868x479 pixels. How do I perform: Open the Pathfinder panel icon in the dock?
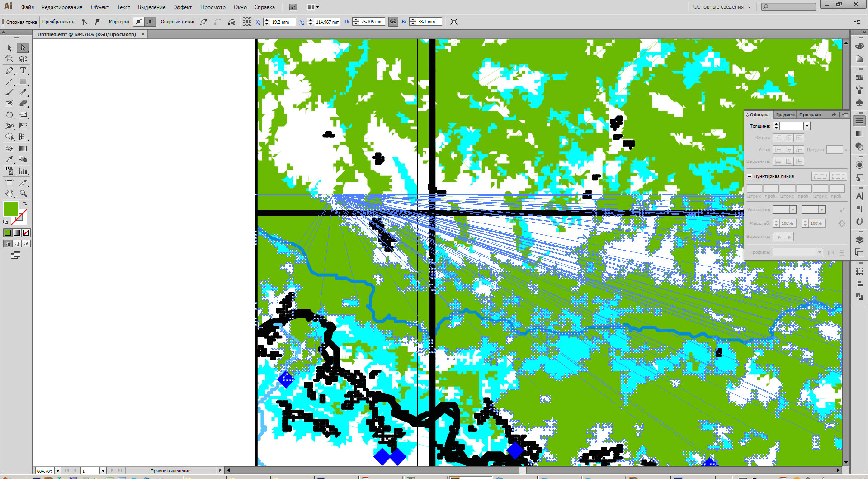(x=859, y=297)
